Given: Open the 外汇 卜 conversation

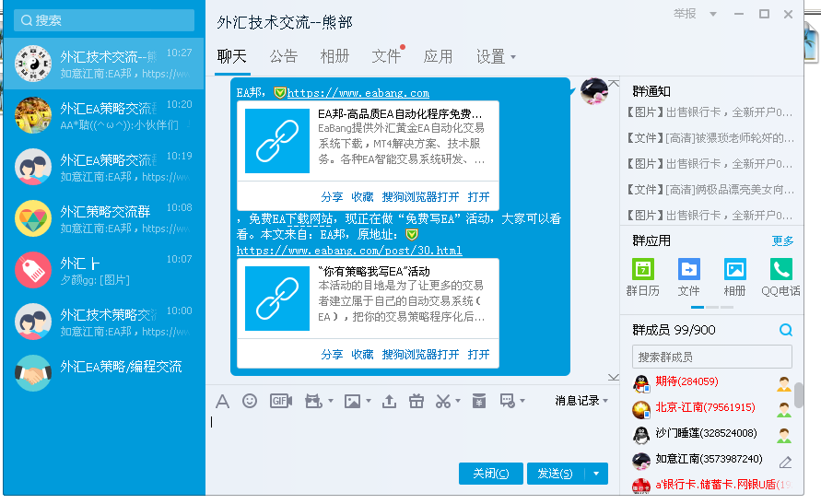Looking at the screenshot, I should [104, 270].
